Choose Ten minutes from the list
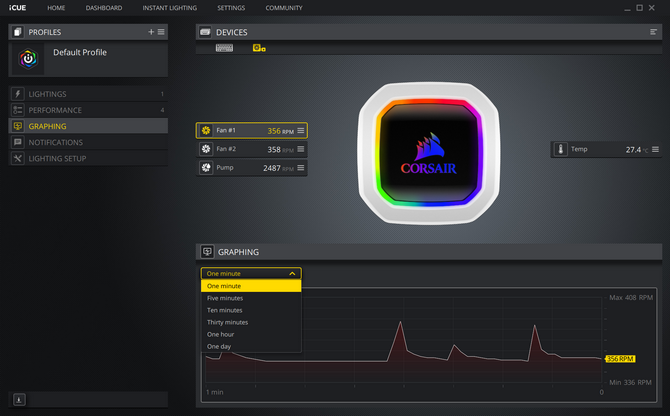This screenshot has height=416, width=670. 251,310
